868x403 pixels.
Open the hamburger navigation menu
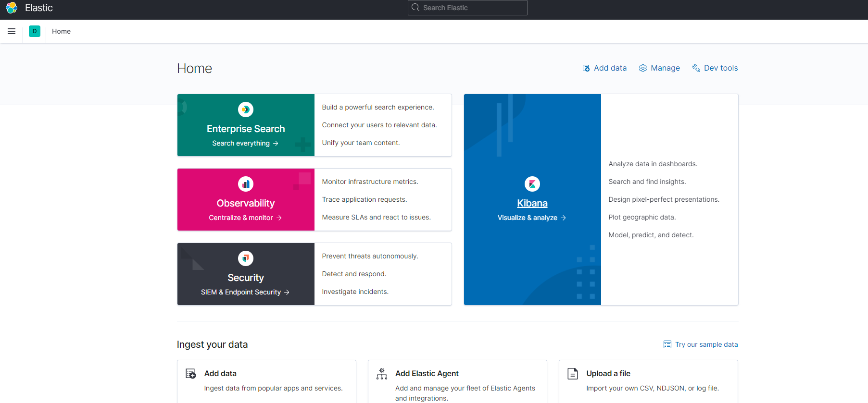pos(12,31)
